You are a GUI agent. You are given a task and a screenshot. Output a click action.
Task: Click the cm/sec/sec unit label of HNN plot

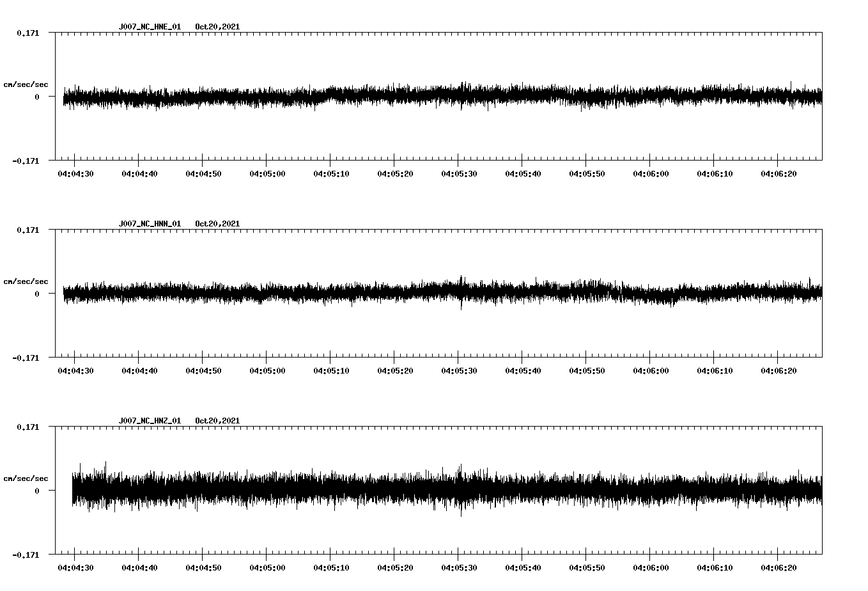coord(26,281)
